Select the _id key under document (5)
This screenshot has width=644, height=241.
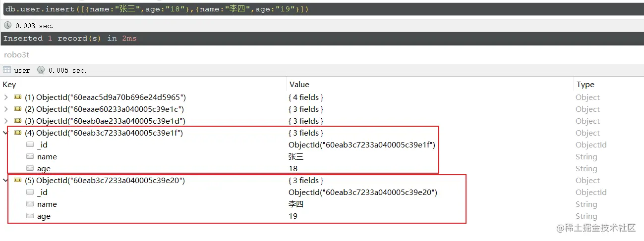[42, 193]
